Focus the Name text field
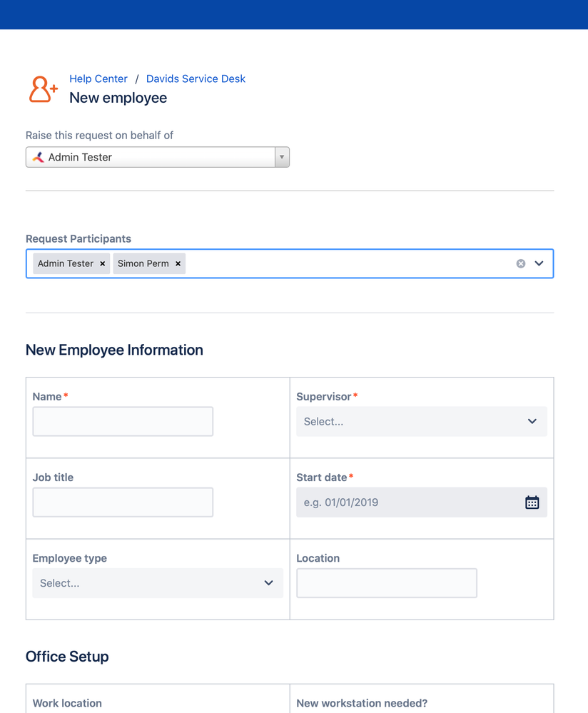The height and width of the screenshot is (713, 588). (x=123, y=422)
